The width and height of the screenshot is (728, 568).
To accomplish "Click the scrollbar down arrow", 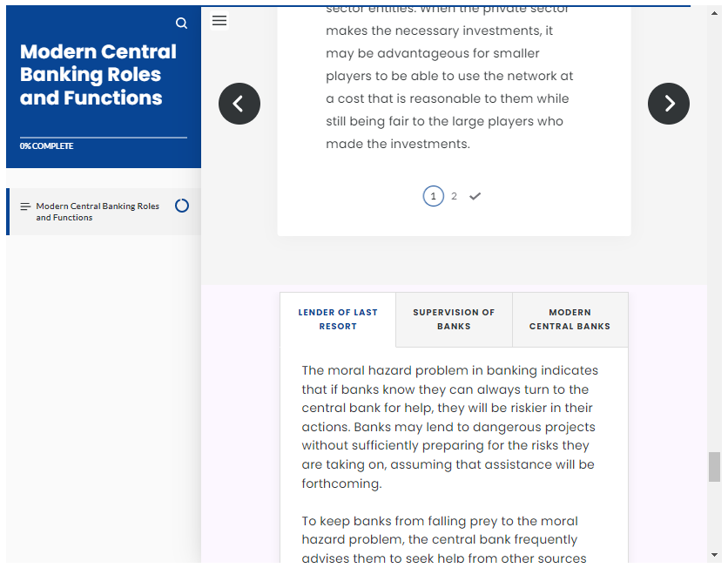I will pyautogui.click(x=714, y=555).
